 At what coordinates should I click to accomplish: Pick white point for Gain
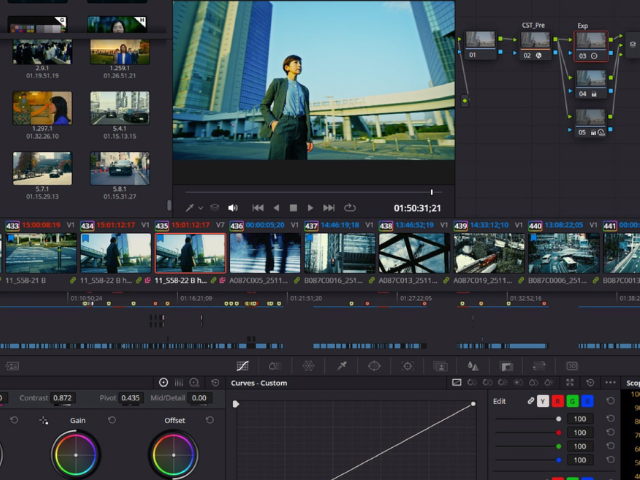(44, 420)
